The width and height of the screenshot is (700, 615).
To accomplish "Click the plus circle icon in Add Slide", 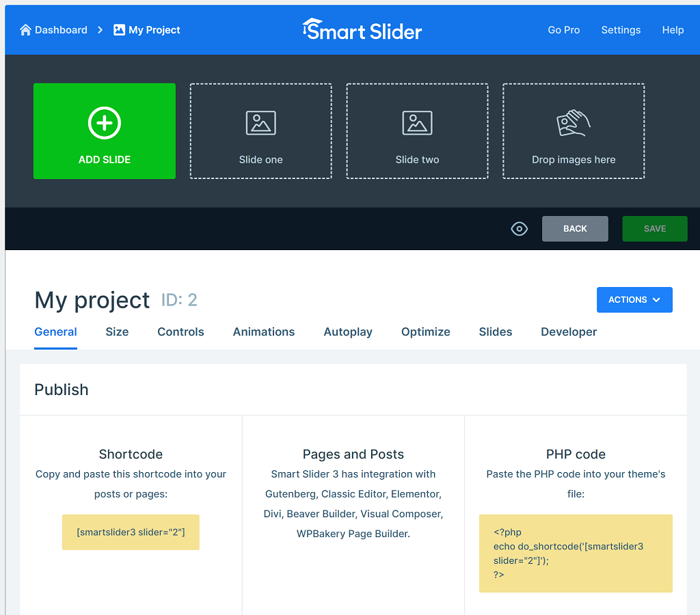I will 105,123.
